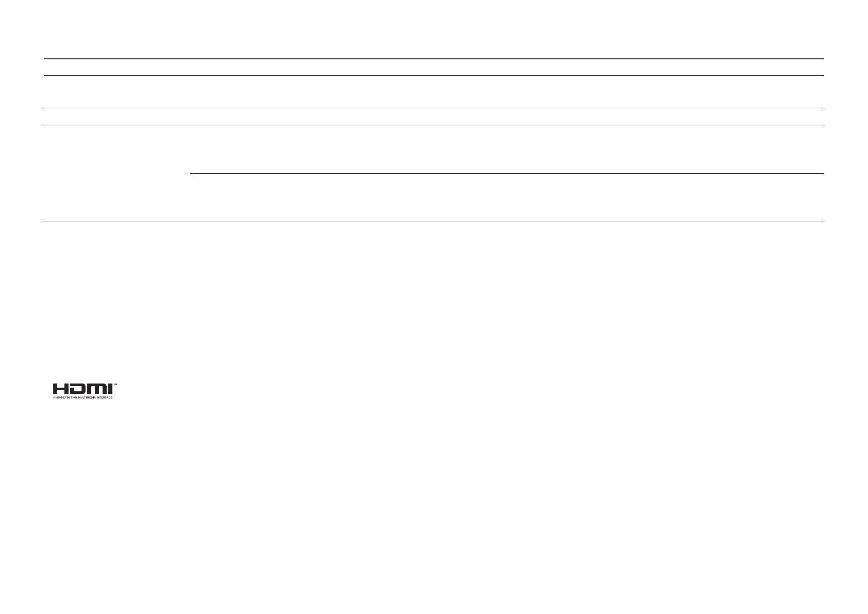Click the word 'HIGH-DEFINITION' under HDMI logo
This screenshot has width=868, height=614.
[x=65, y=397]
